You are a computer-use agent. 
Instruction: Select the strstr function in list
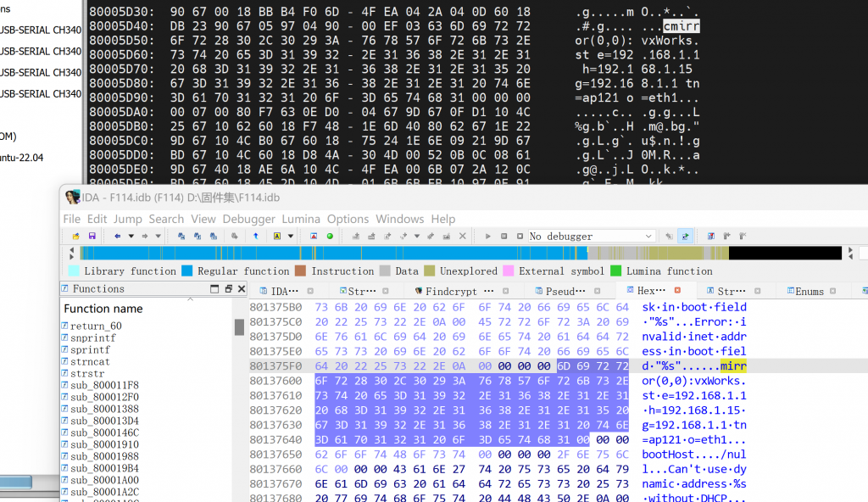point(87,373)
